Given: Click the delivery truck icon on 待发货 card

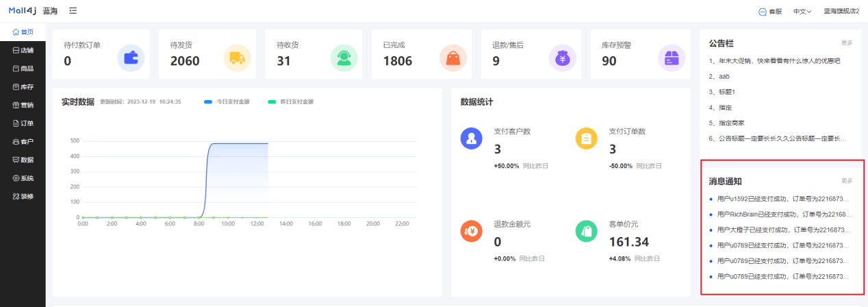Looking at the screenshot, I should pos(238,58).
